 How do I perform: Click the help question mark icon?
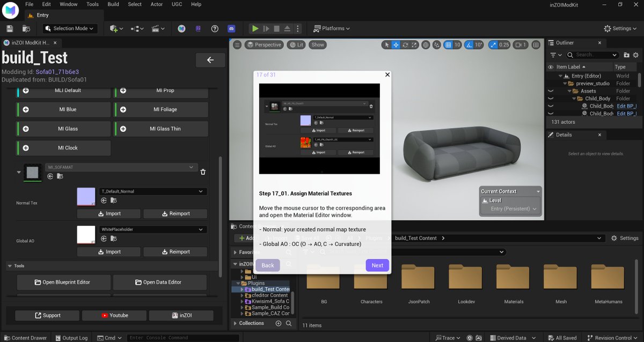click(215, 28)
